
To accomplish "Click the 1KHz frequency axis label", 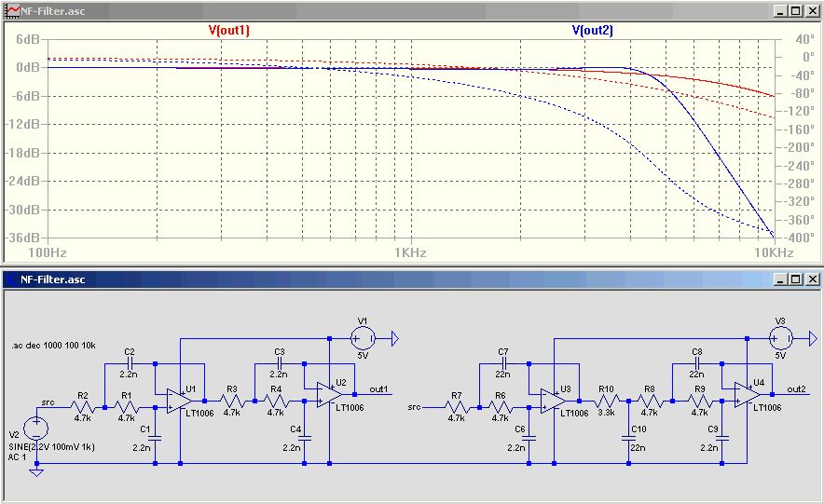I will pyautogui.click(x=410, y=252).
